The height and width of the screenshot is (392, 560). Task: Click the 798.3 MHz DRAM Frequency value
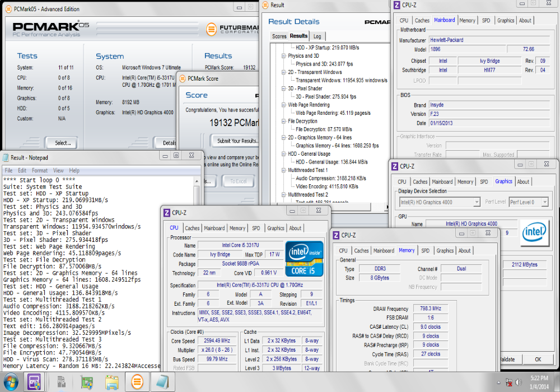pos(430,309)
